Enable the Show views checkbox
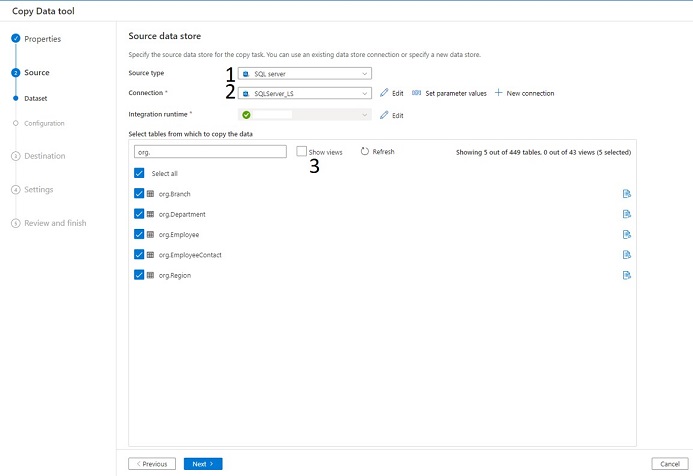 point(302,152)
